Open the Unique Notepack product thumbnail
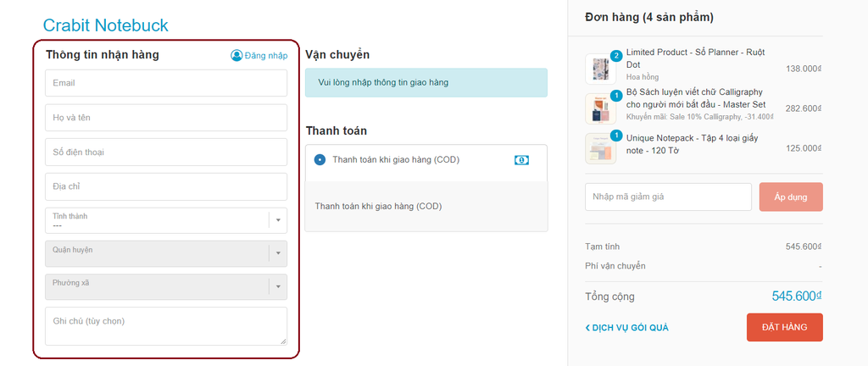 point(601,148)
